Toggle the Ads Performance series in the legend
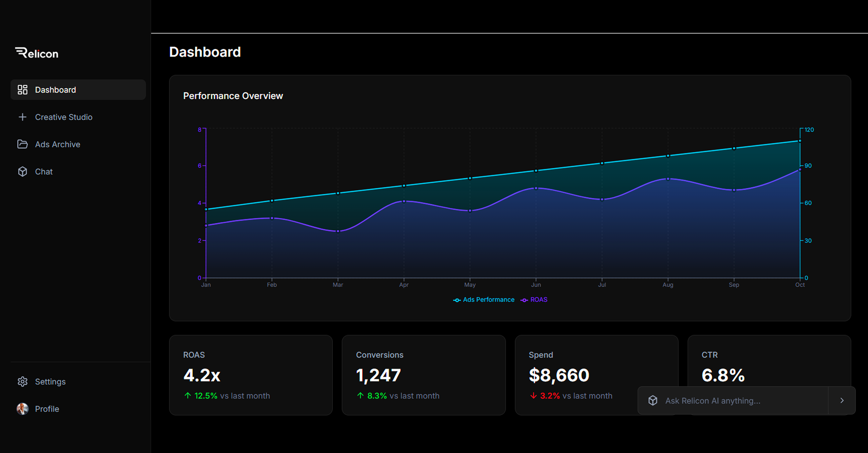Screen dimensions: 868x453 click(484, 300)
